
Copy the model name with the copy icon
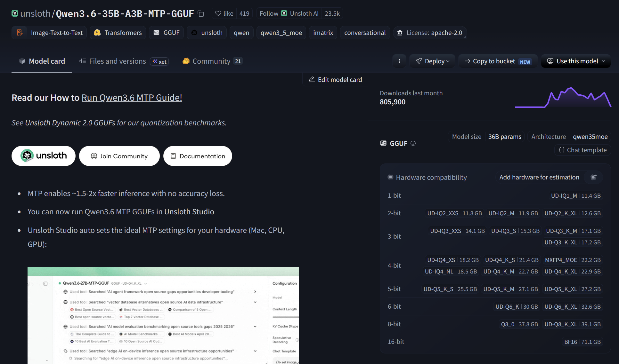click(x=201, y=13)
